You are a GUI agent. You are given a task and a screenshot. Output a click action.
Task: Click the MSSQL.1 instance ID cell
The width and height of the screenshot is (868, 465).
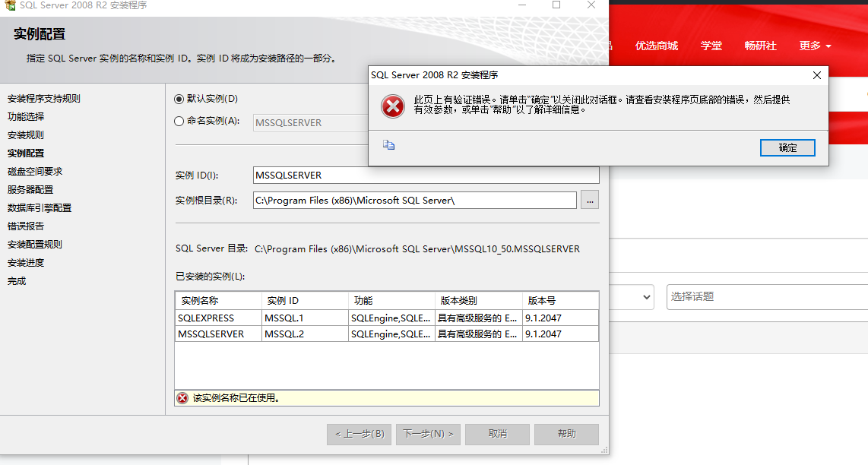point(305,318)
